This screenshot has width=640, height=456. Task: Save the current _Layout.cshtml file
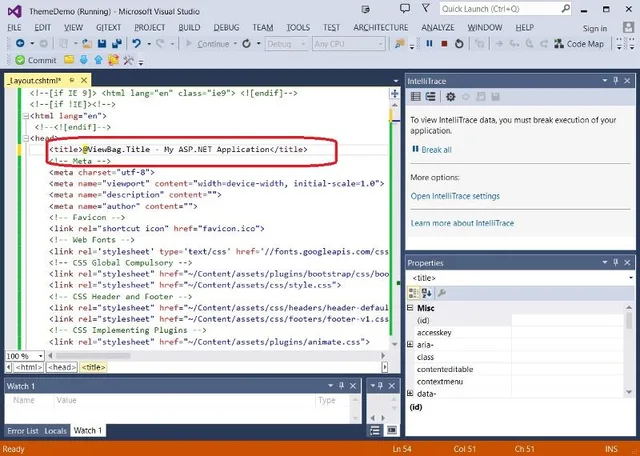102,43
